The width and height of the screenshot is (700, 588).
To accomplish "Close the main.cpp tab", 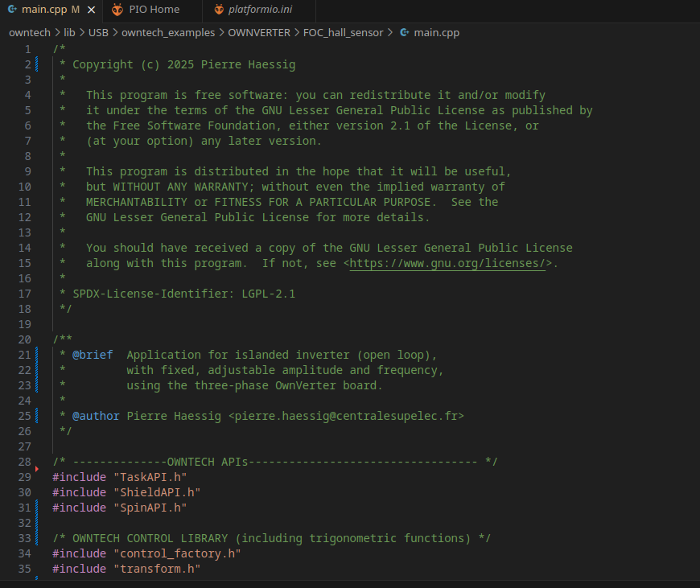I will pos(90,10).
